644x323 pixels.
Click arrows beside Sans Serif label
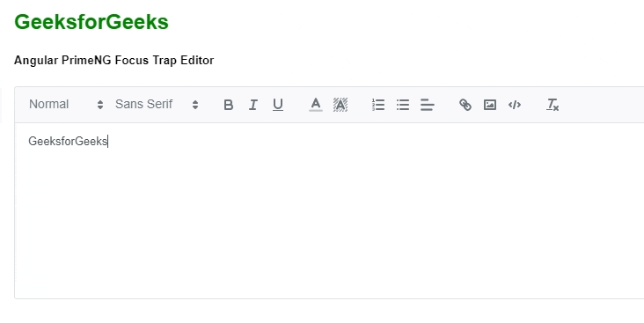[x=195, y=105]
